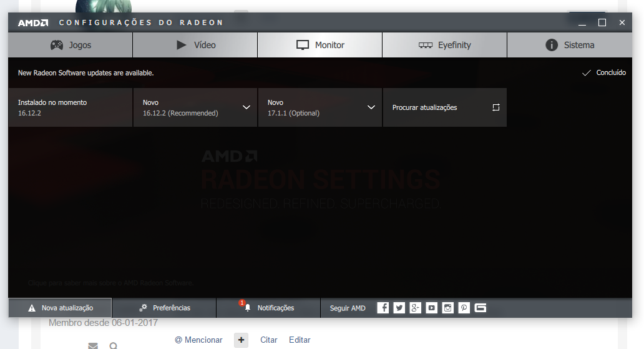644x349 pixels.
Task: Click @ Mencionar in the forum page
Action: pos(199,340)
